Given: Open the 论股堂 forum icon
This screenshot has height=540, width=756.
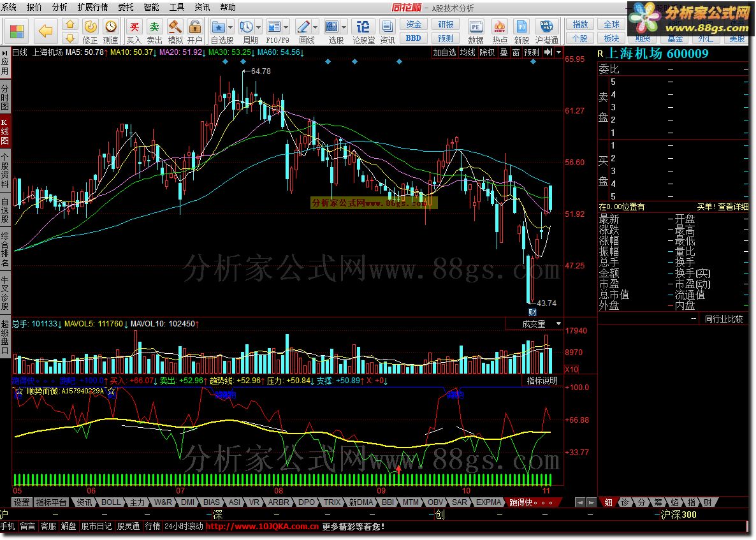Looking at the screenshot, I should pyautogui.click(x=363, y=31).
